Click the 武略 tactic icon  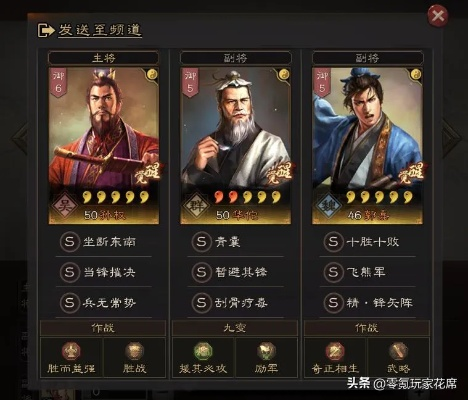click(398, 351)
